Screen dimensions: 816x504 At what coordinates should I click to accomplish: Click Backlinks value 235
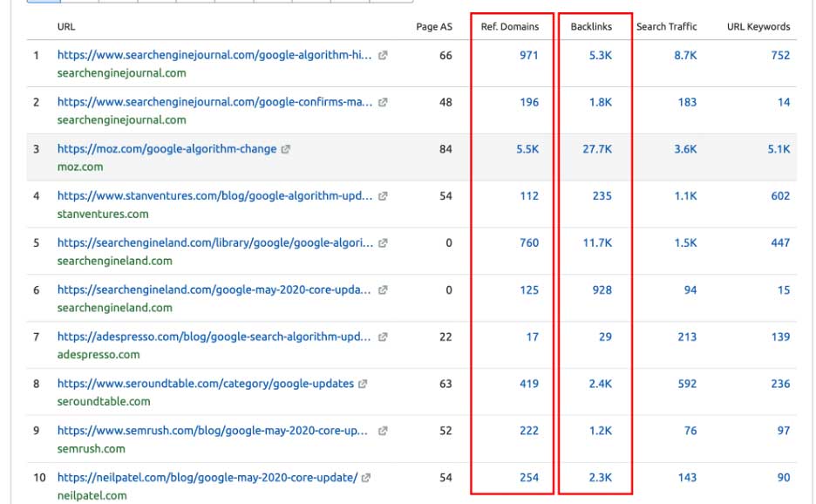click(x=602, y=196)
